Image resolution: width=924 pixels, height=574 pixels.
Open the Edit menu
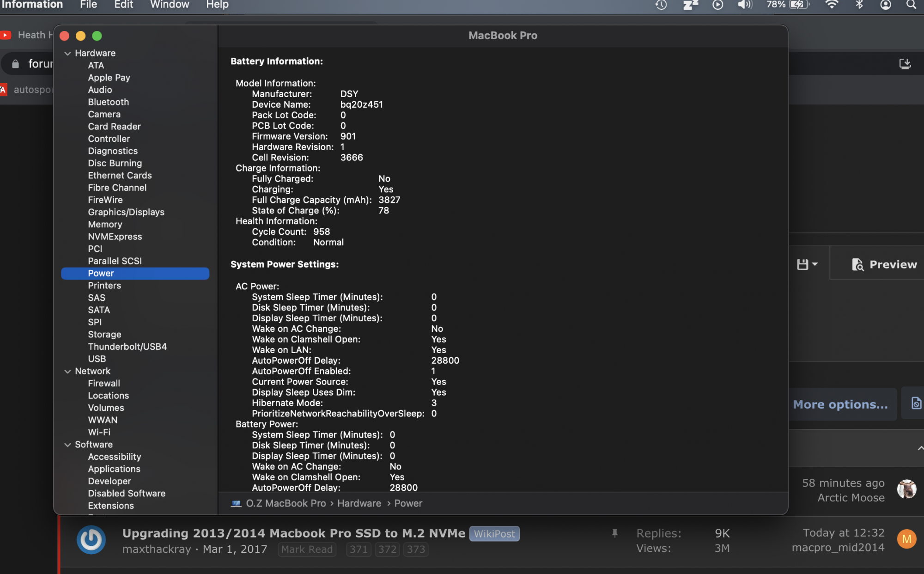coord(124,5)
